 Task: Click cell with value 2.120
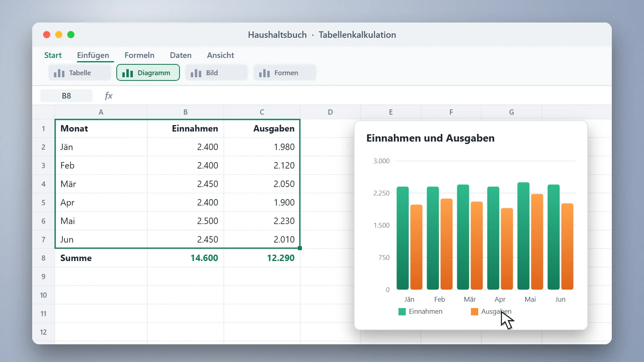coord(262,166)
